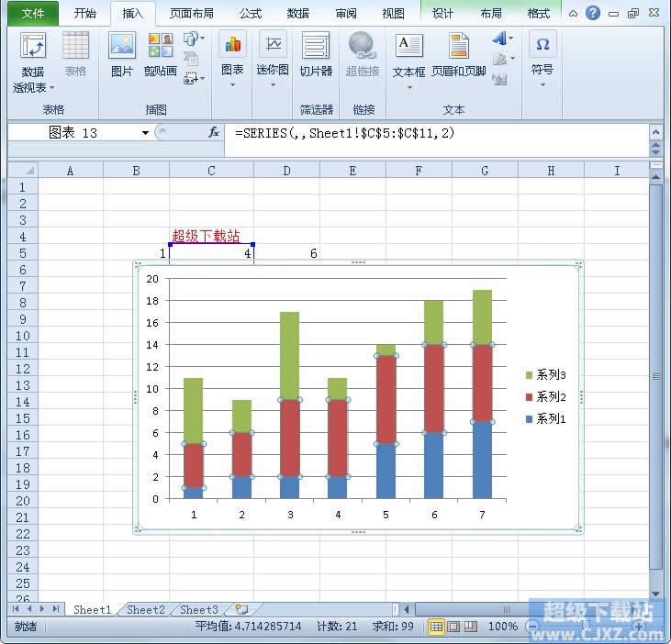Switch to the 页面布局 ribbon tab

(191, 14)
